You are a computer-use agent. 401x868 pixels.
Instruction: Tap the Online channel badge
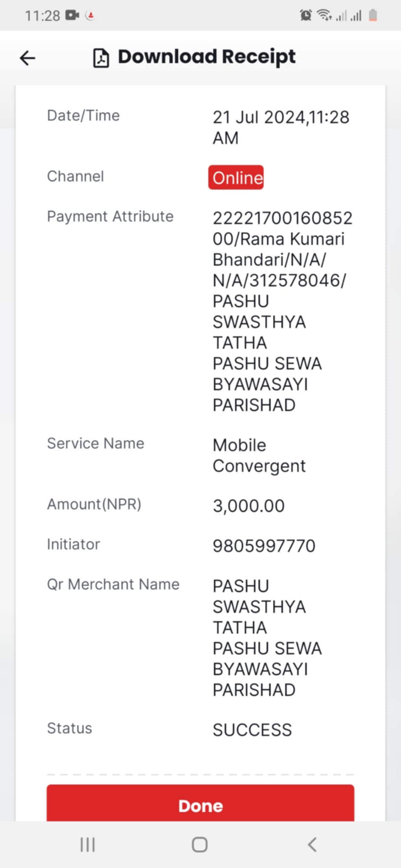pyautogui.click(x=236, y=177)
